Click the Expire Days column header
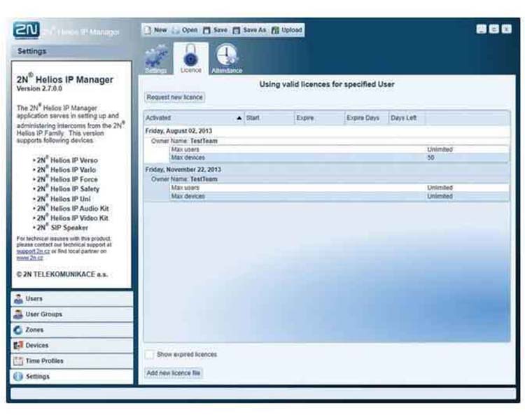Screen dimensions: 525x420 pos(366,118)
